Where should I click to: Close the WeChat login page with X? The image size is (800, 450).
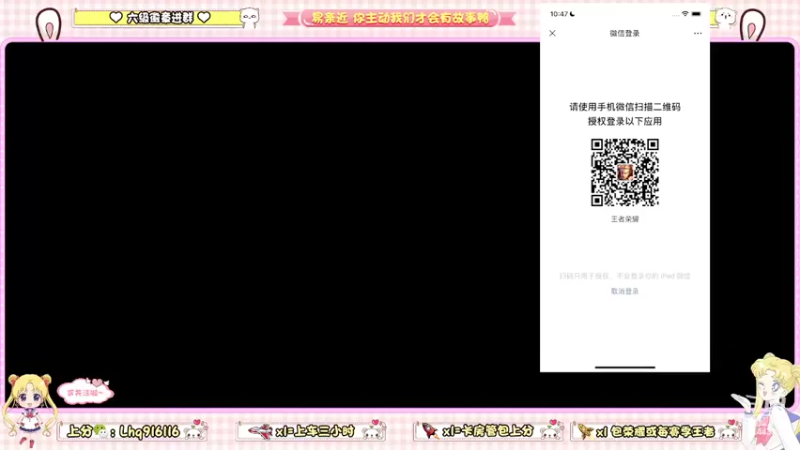552,33
